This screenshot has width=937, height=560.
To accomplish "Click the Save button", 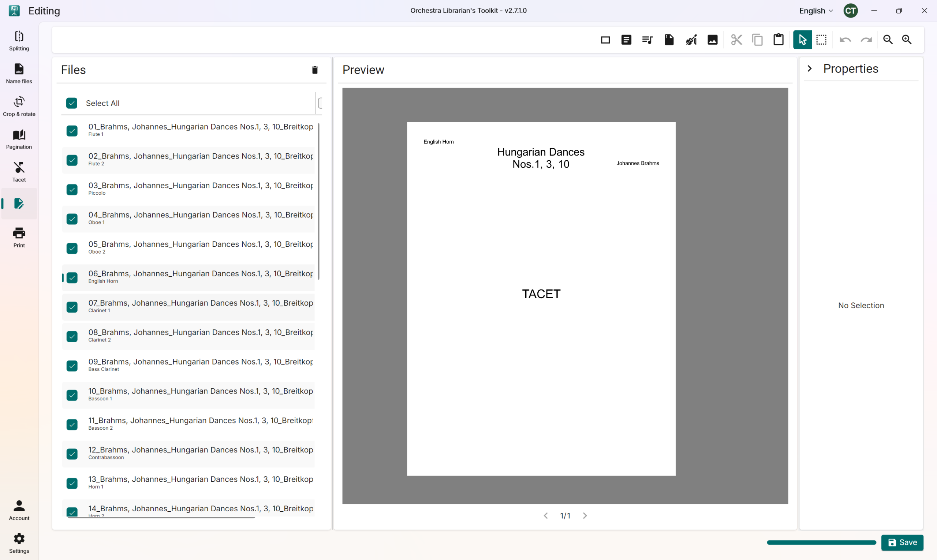I will click(902, 543).
